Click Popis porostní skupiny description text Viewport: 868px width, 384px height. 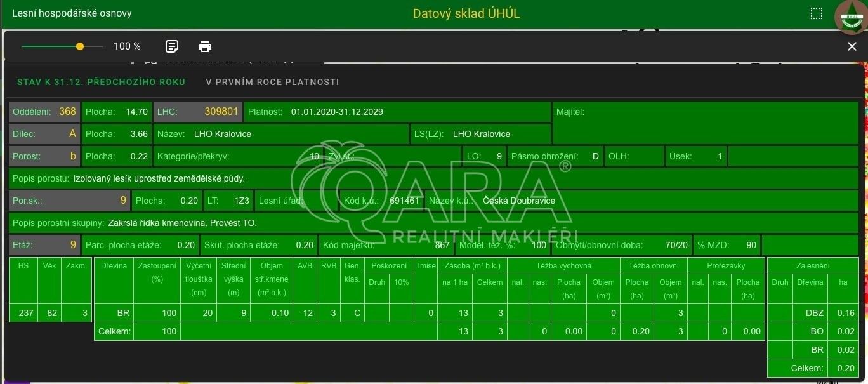pos(183,223)
